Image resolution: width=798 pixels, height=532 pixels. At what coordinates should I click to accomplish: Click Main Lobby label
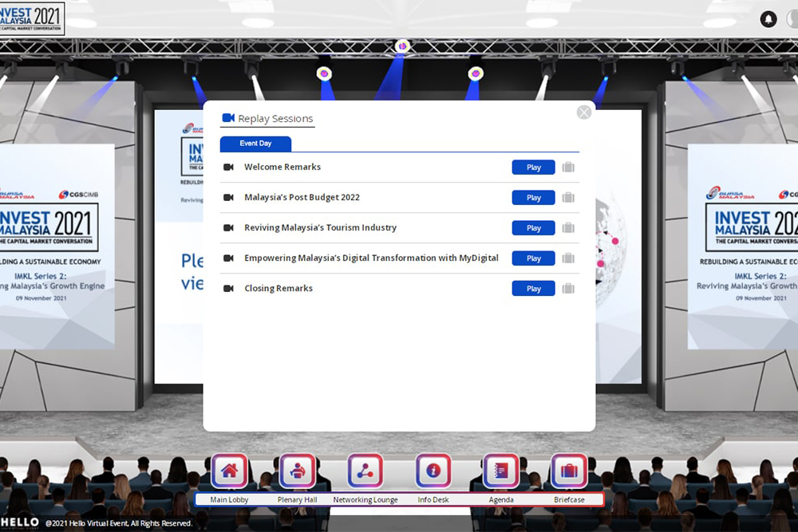[229, 499]
